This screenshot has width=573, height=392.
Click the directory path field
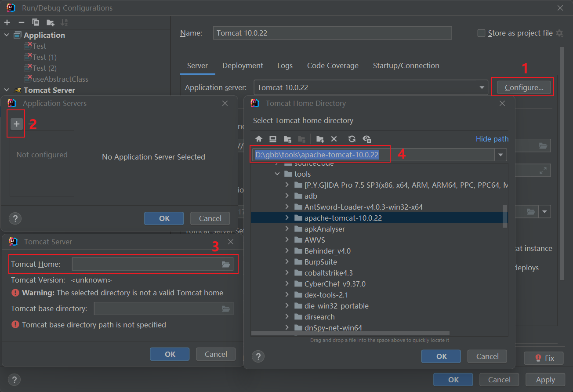[374, 155]
